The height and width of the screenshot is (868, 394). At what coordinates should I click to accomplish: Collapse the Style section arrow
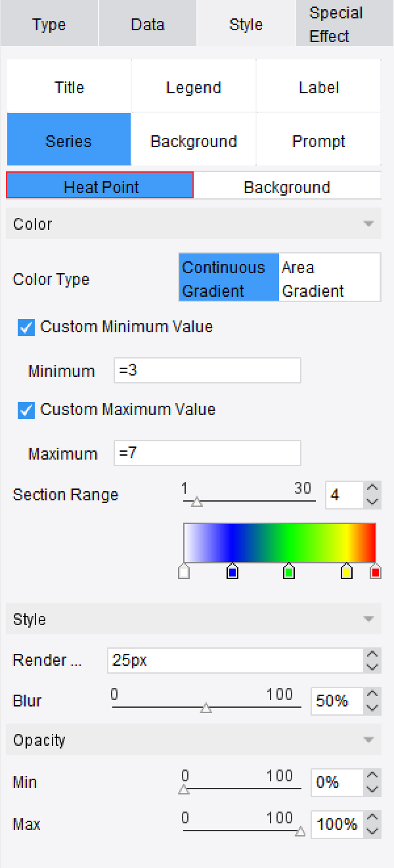coord(368,619)
